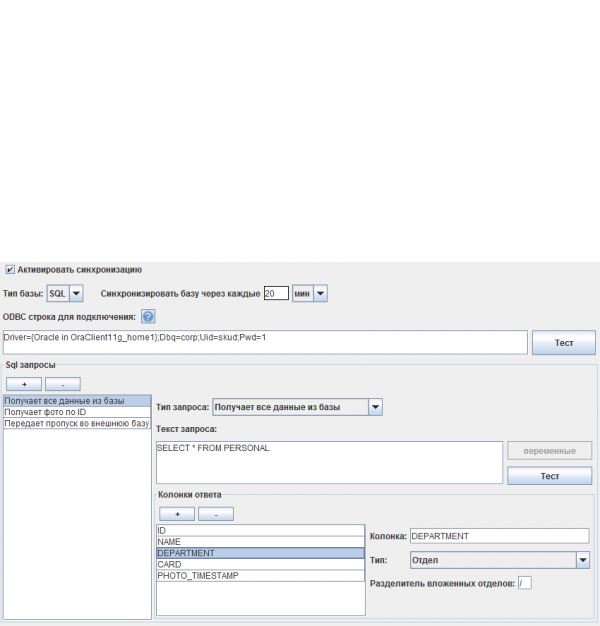Add a response column with plus button
This screenshot has width=600, height=626.
coord(177,514)
